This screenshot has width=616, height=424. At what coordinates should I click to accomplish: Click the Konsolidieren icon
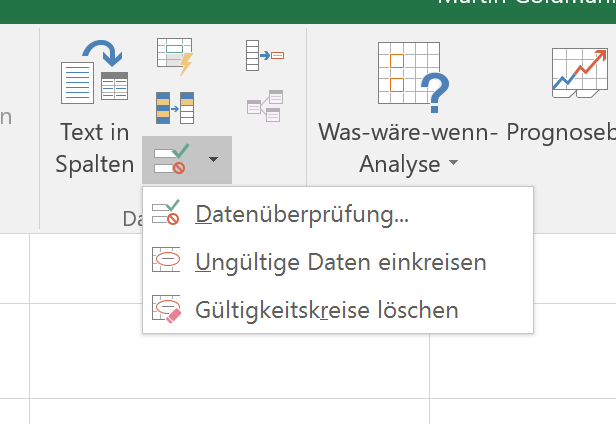point(264,56)
